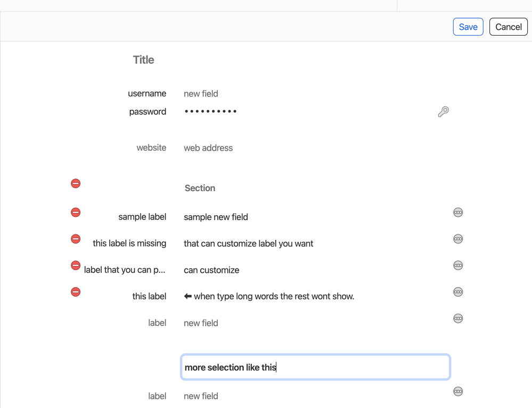The height and width of the screenshot is (408, 532).
Task: Click the password generator key icon
Action: point(443,111)
